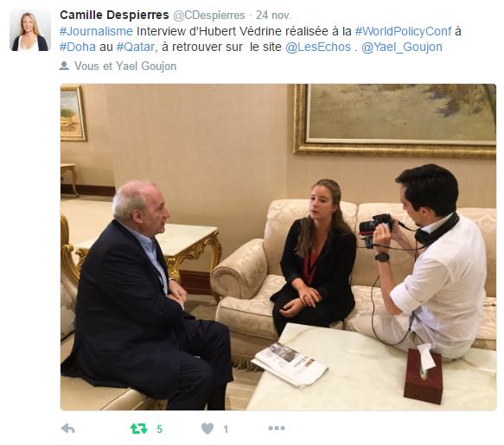Open the 24 nov. timestamp link
Image resolution: width=504 pixels, height=445 pixels.
coord(273,15)
